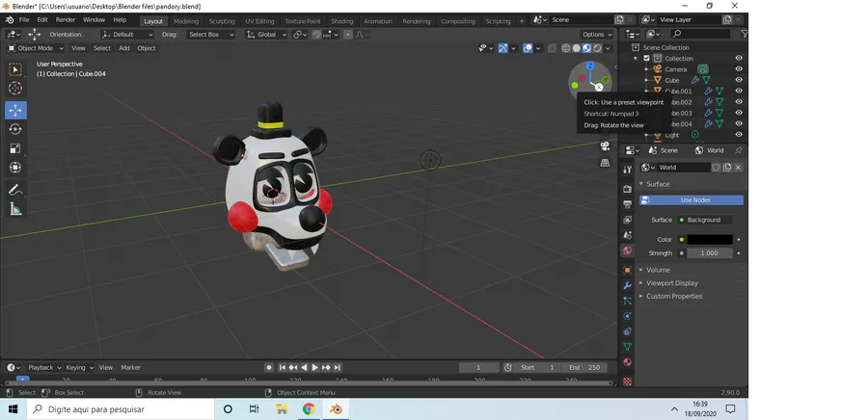Open the Particles properties tab

click(x=627, y=302)
